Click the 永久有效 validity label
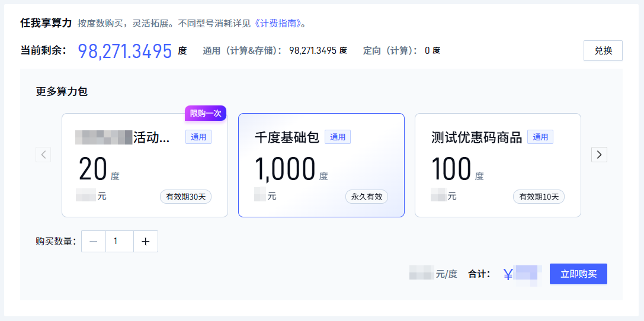Viewport: 644px width, 321px height. pos(366,197)
